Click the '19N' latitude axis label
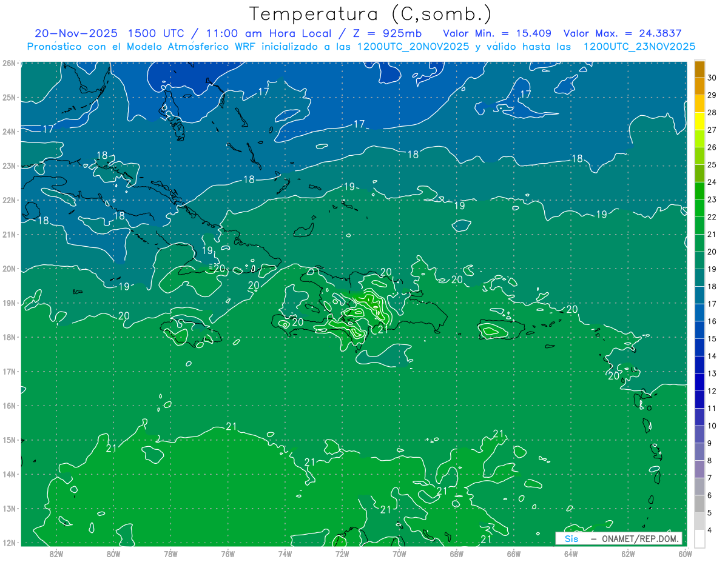 coord(8,303)
